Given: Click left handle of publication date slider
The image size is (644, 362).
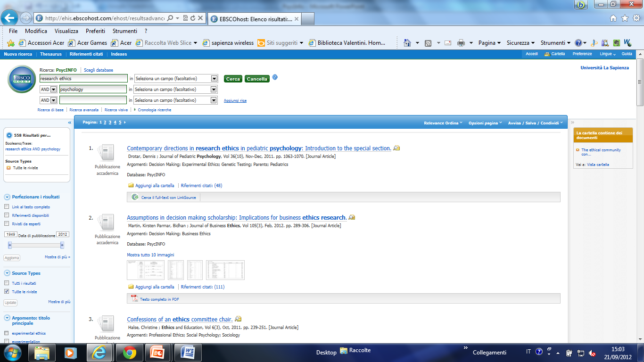Looking at the screenshot, I should pyautogui.click(x=9, y=245).
